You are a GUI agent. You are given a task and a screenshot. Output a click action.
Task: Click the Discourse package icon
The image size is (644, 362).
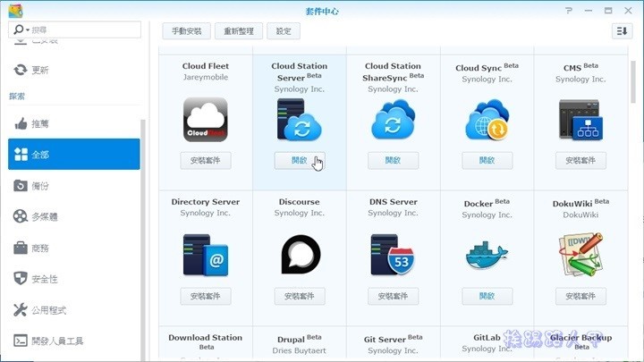299,255
